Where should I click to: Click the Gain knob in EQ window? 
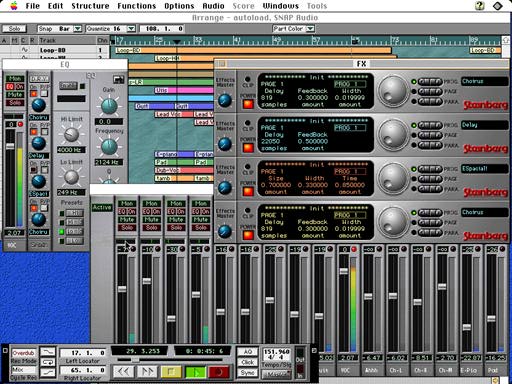109,106
